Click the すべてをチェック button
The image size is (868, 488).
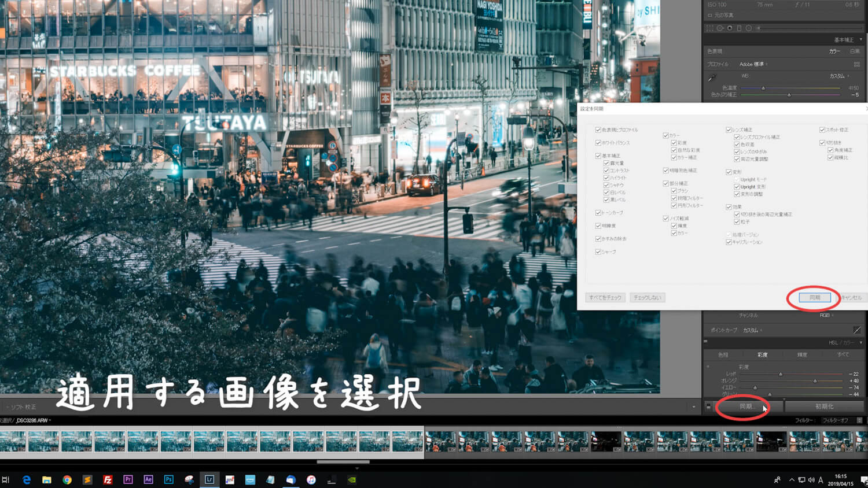click(x=605, y=297)
